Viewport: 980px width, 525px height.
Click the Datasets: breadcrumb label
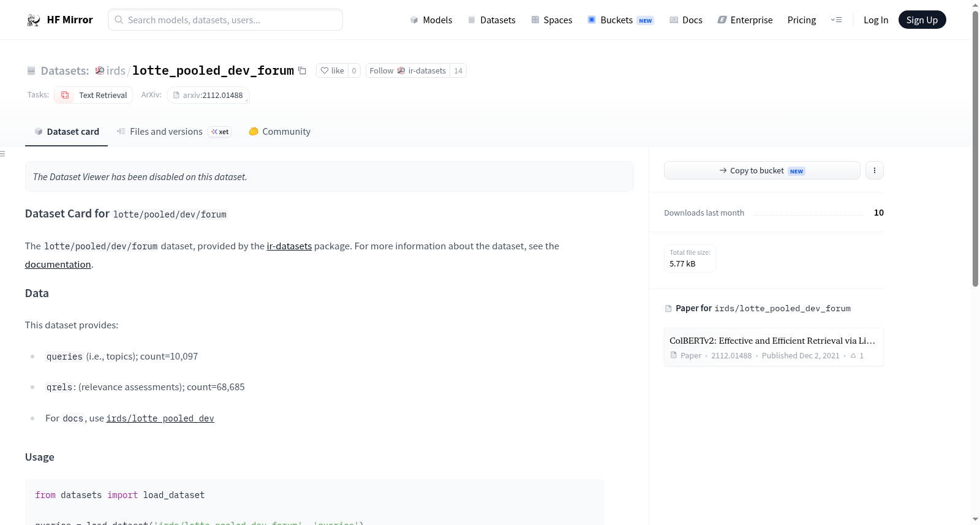[x=65, y=70]
